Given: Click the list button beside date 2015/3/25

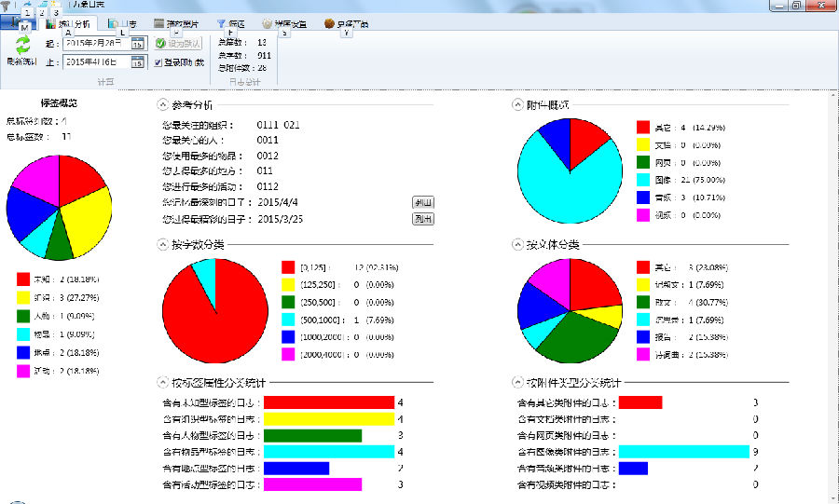Looking at the screenshot, I should [423, 219].
